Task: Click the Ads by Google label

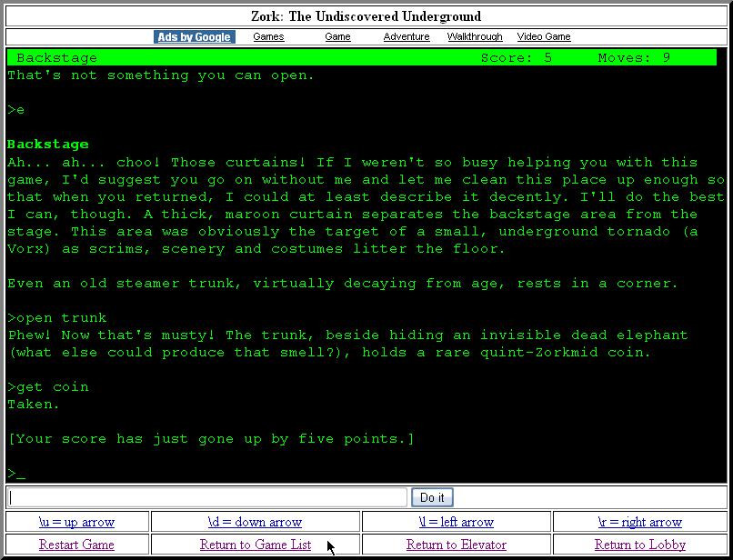Action: pos(194,37)
